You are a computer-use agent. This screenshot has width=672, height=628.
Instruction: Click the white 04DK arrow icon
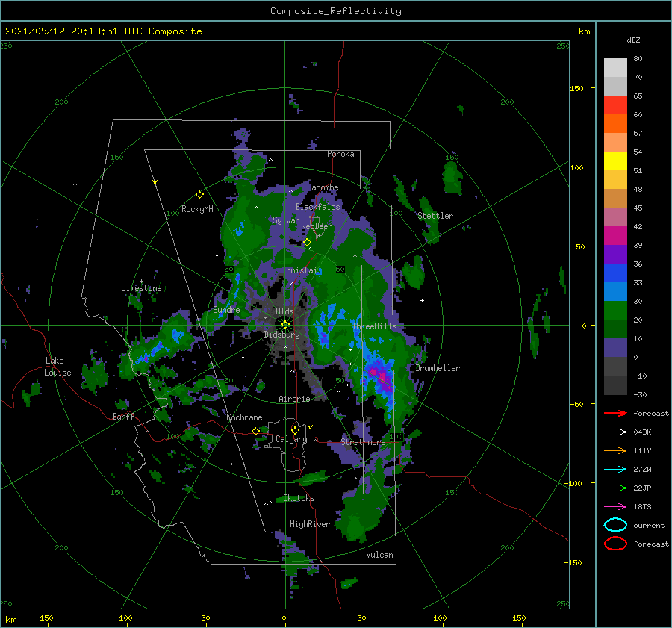pyautogui.click(x=615, y=432)
